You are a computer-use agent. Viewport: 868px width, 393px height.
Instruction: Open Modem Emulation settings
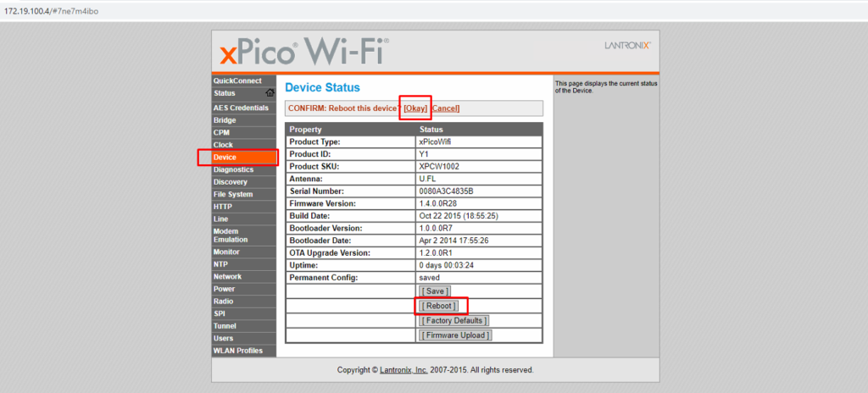(231, 235)
